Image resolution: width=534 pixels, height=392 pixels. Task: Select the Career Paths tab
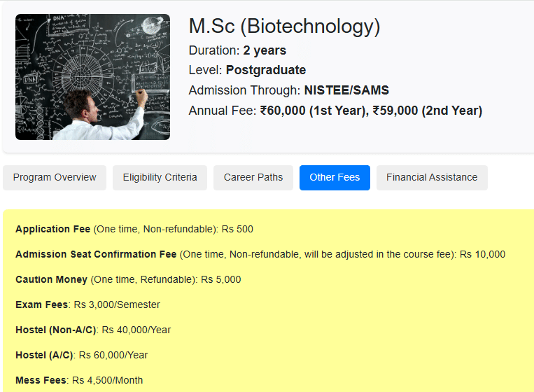[253, 177]
